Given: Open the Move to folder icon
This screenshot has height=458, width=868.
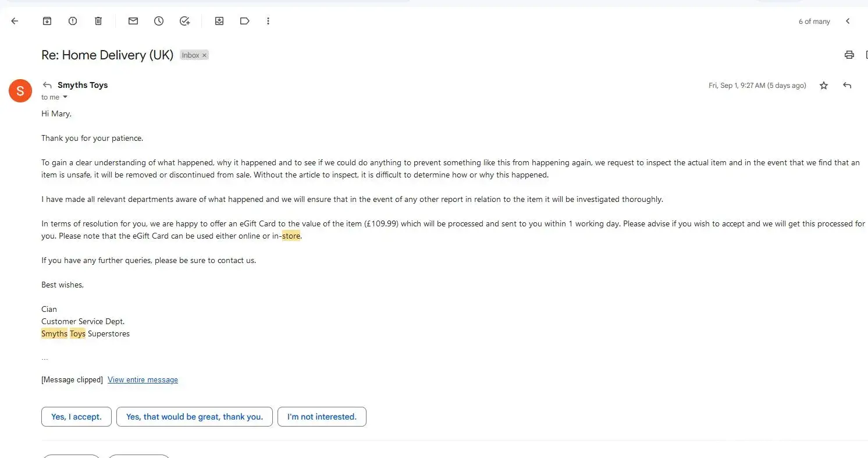Looking at the screenshot, I should pyautogui.click(x=219, y=21).
